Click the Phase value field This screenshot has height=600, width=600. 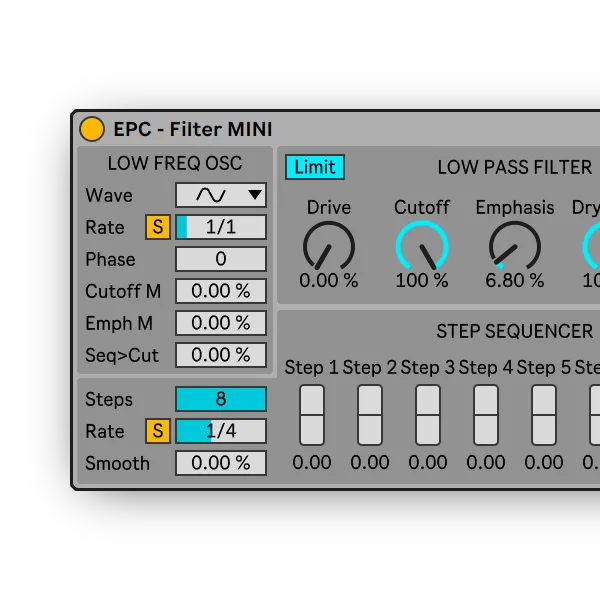point(221,259)
